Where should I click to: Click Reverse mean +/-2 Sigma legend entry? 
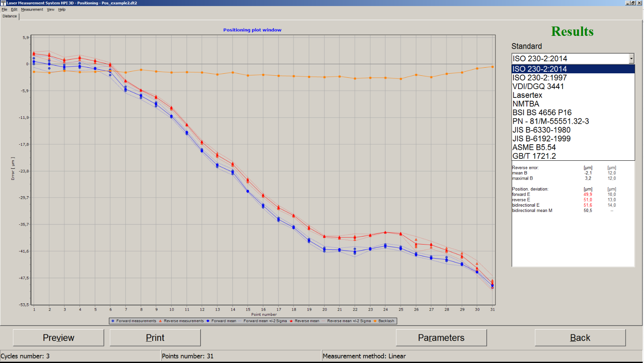[x=346, y=321]
